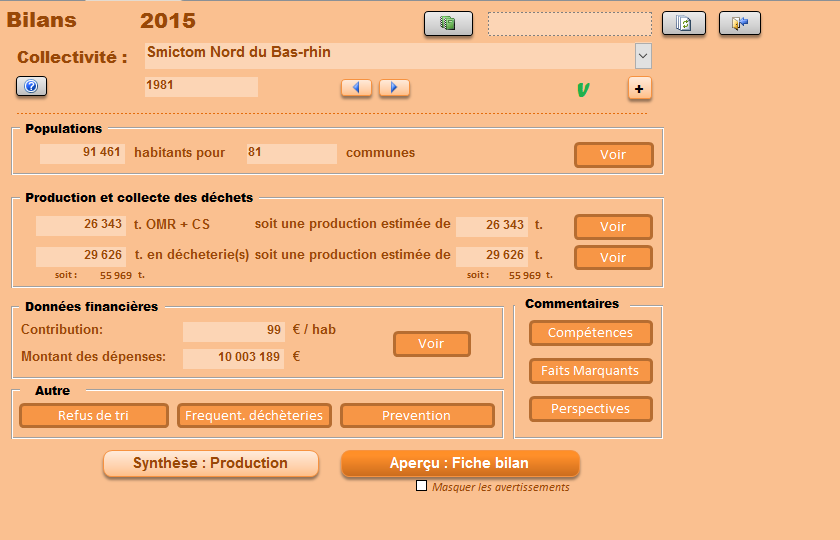The width and height of the screenshot is (840, 540).
Task: Click Voir button in Populations section
Action: pos(613,155)
